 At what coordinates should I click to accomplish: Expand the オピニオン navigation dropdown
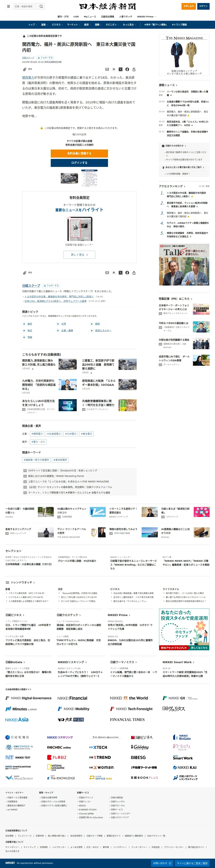(x=112, y=25)
